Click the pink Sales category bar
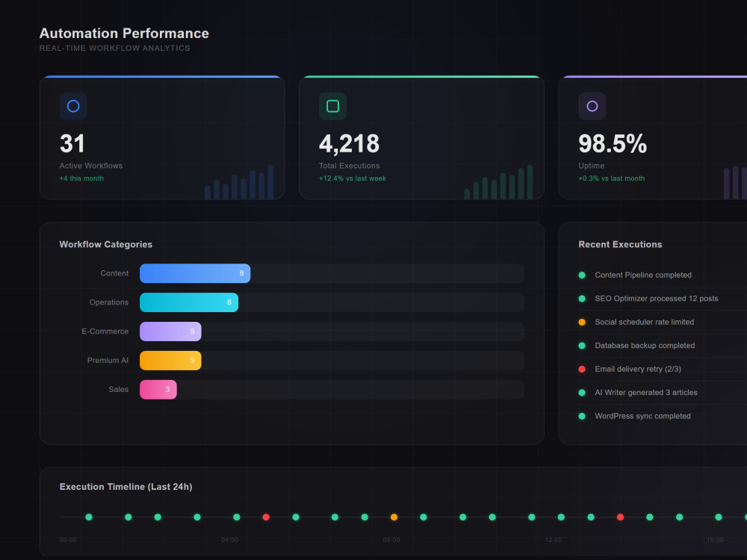The image size is (747, 560). (158, 390)
